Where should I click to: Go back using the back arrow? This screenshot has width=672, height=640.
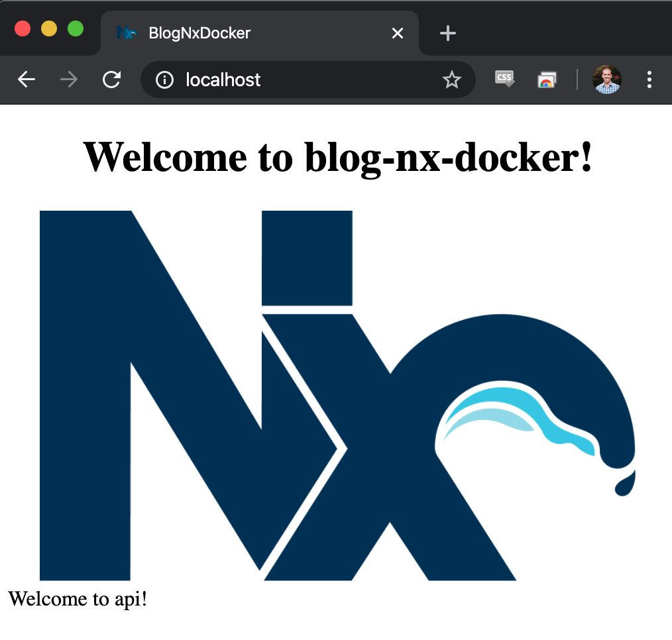click(26, 80)
